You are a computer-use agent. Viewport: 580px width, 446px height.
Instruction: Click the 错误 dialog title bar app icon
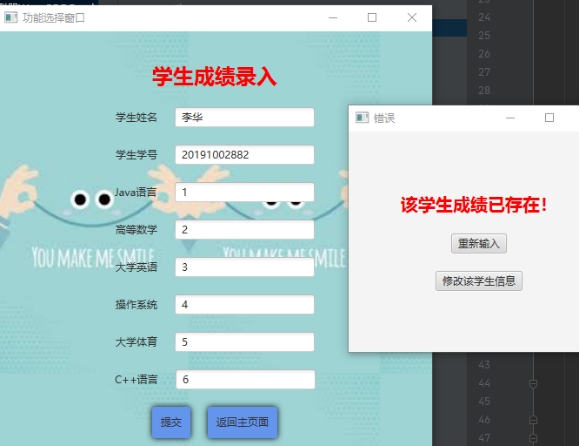click(x=362, y=118)
